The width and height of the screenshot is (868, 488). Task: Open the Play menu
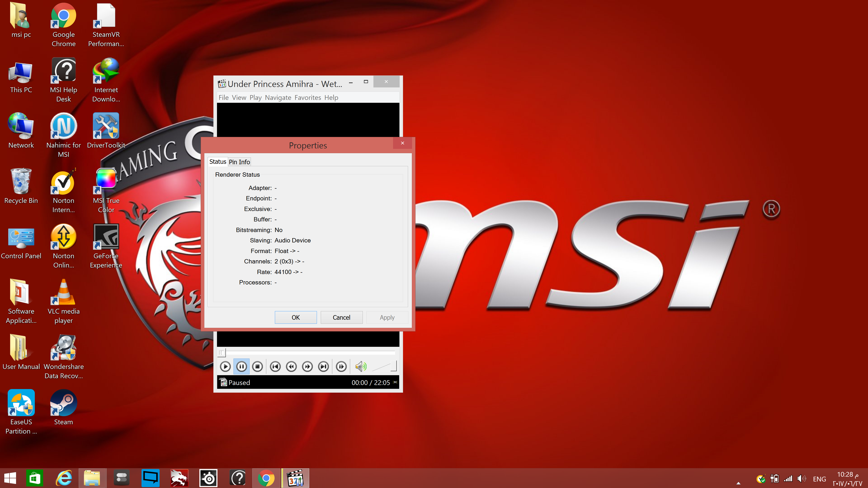255,98
